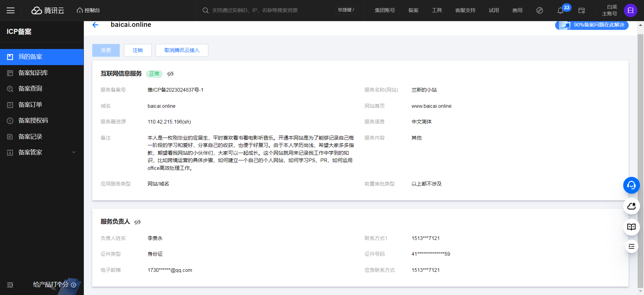Click the scrollbar up arrow

tap(641, 25)
